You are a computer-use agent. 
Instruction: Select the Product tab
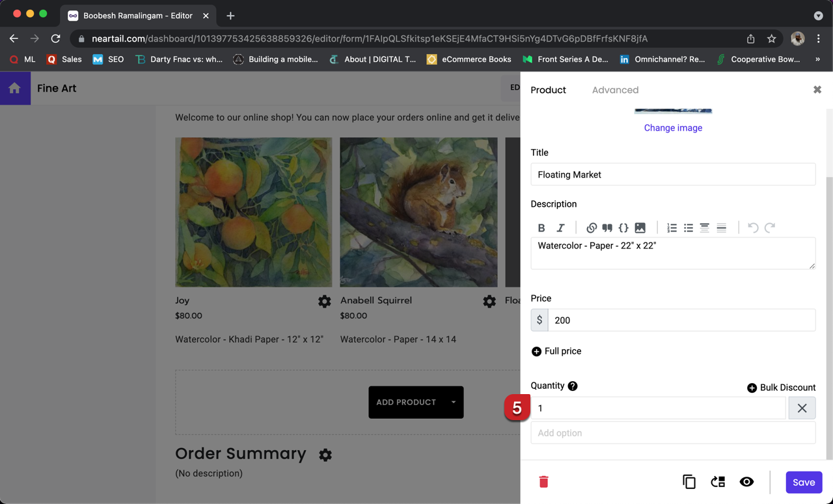tap(548, 90)
